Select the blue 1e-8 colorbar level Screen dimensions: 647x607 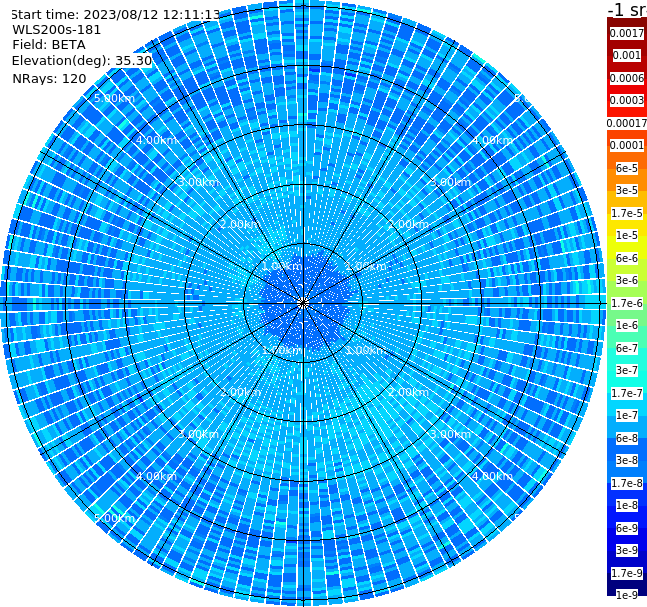[627, 505]
